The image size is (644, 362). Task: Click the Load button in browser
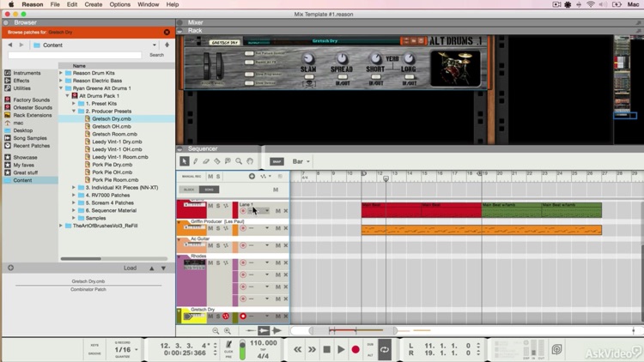(x=130, y=268)
